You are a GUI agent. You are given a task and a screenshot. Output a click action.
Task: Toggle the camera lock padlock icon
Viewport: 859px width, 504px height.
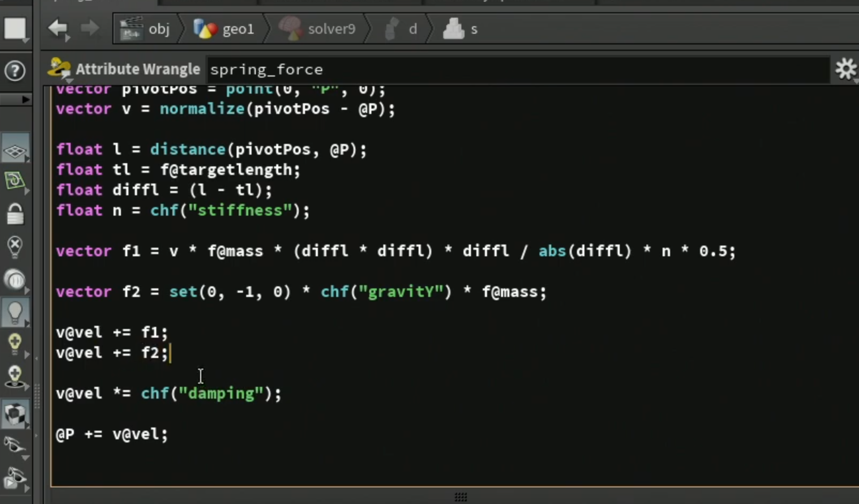(15, 214)
